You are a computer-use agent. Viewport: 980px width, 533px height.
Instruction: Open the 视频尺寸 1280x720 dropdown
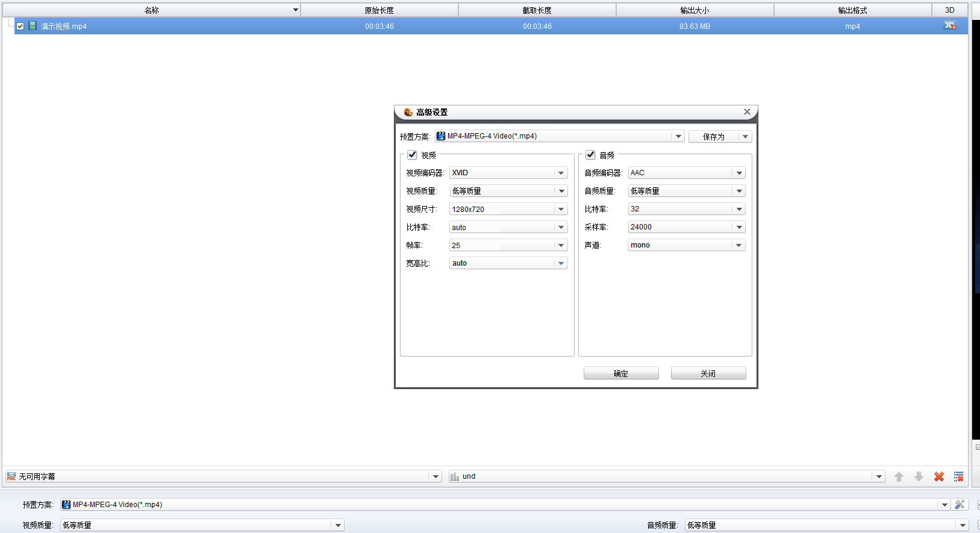point(561,209)
